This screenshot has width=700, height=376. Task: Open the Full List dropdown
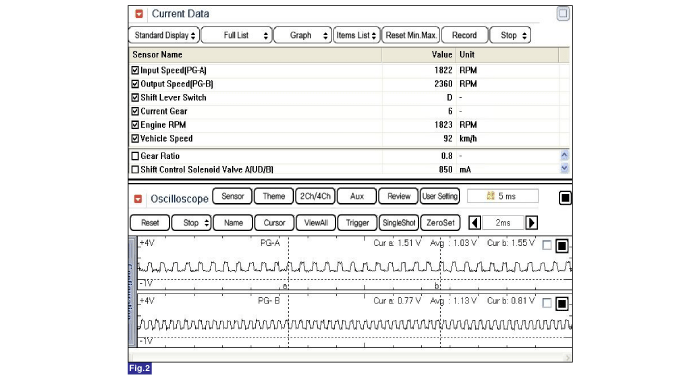237,35
